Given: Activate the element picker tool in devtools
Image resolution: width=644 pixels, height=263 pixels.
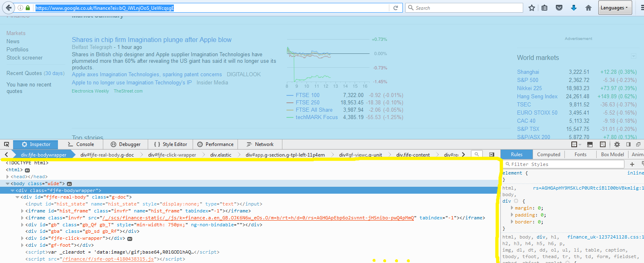Looking at the screenshot, I should pyautogui.click(x=7, y=144).
